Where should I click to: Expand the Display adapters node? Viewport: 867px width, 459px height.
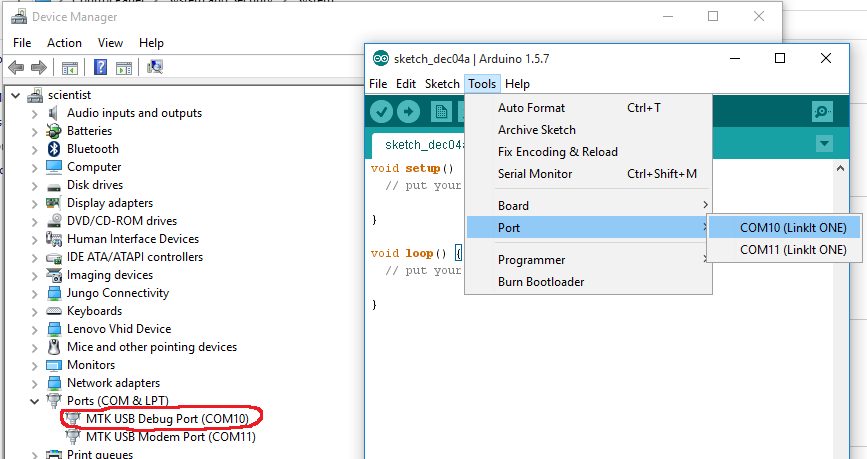point(34,204)
